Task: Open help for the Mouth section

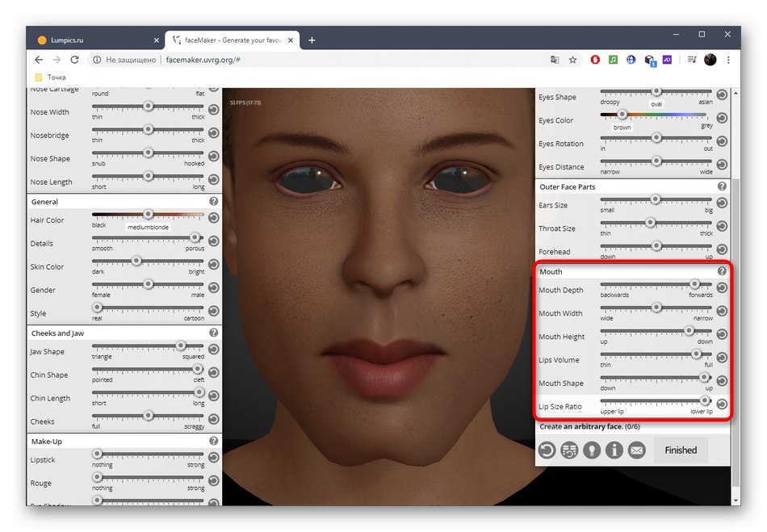Action: point(722,271)
